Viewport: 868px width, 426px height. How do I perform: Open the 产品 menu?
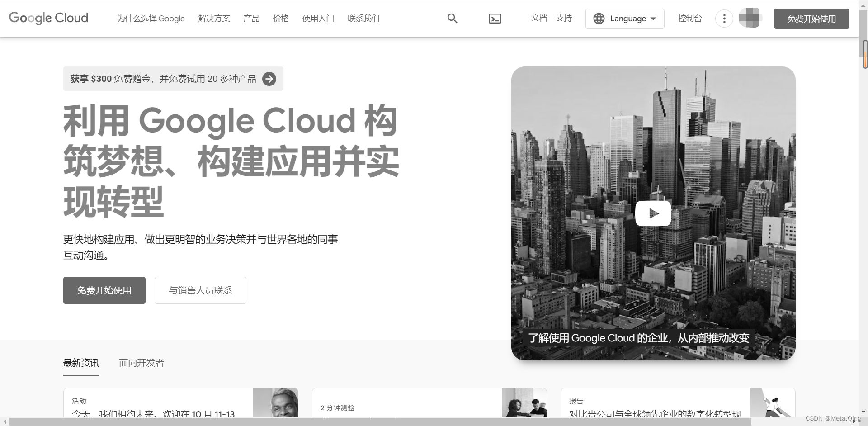[251, 19]
